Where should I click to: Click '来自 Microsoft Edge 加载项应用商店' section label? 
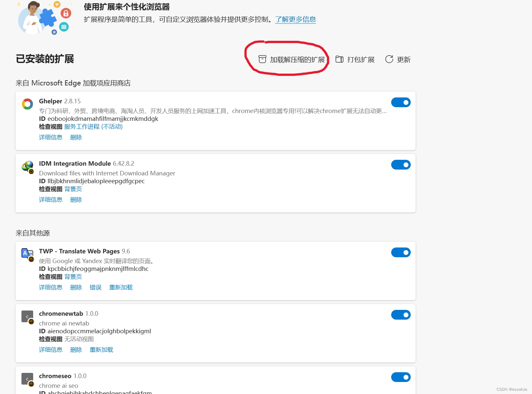click(73, 83)
